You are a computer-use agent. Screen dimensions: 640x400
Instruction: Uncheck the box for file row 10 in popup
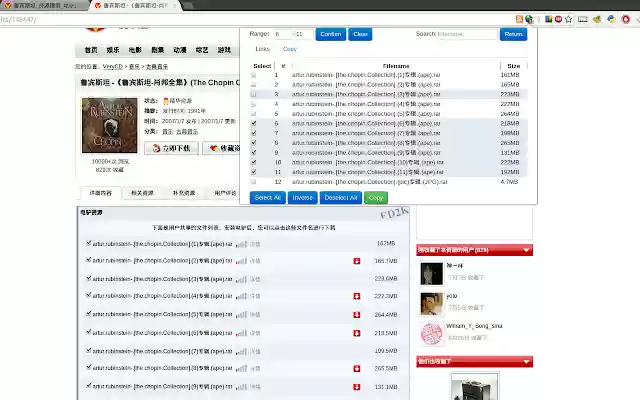(253, 162)
